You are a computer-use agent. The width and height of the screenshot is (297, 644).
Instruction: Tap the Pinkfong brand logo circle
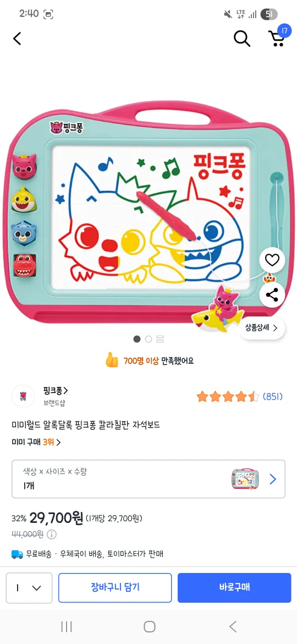click(24, 396)
